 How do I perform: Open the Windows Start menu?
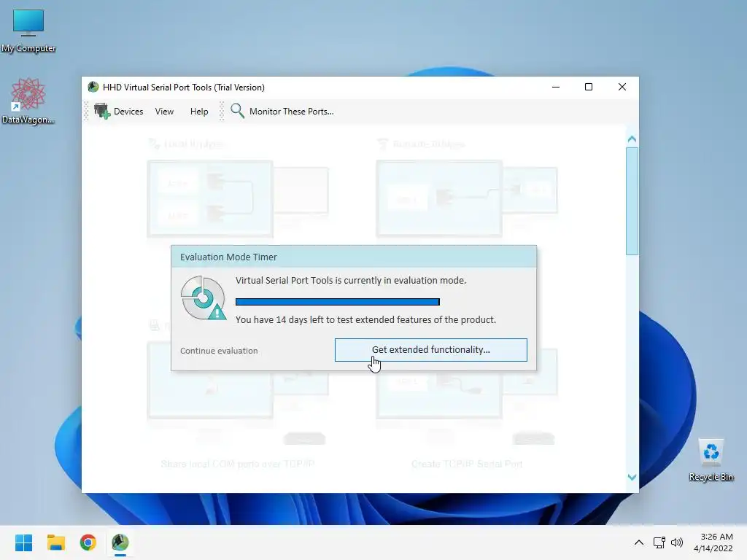tap(23, 542)
